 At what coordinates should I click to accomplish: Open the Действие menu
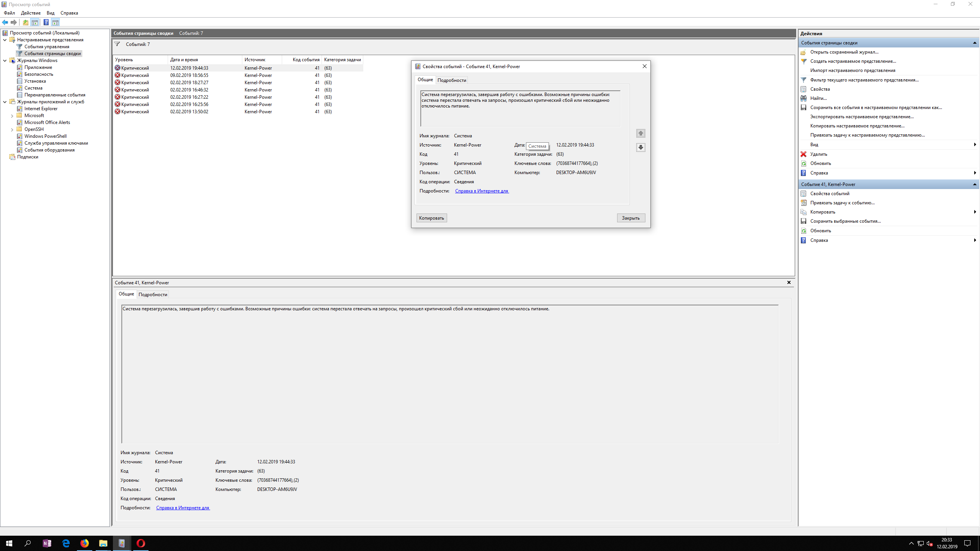(x=31, y=13)
